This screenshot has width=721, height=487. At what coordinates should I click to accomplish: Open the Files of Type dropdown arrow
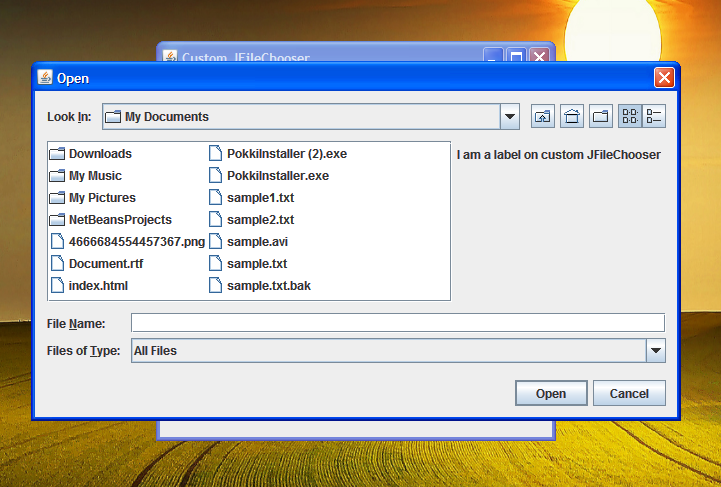point(655,350)
